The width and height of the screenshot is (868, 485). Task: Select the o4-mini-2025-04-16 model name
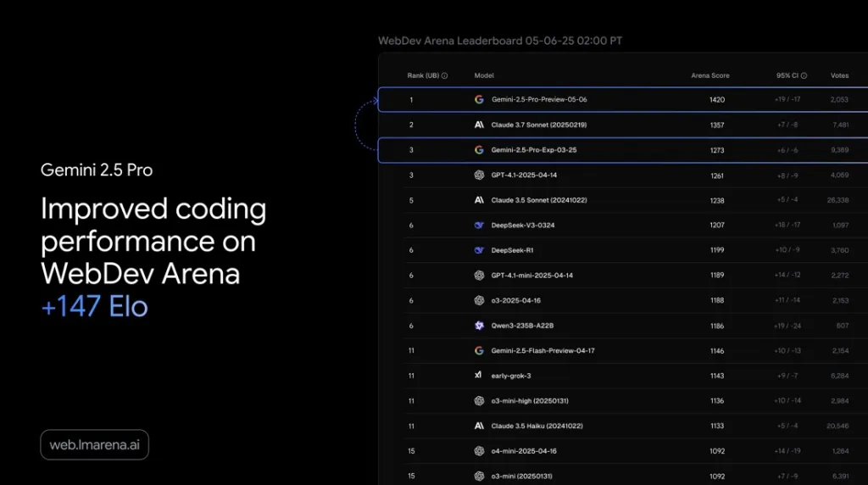pyautogui.click(x=524, y=451)
